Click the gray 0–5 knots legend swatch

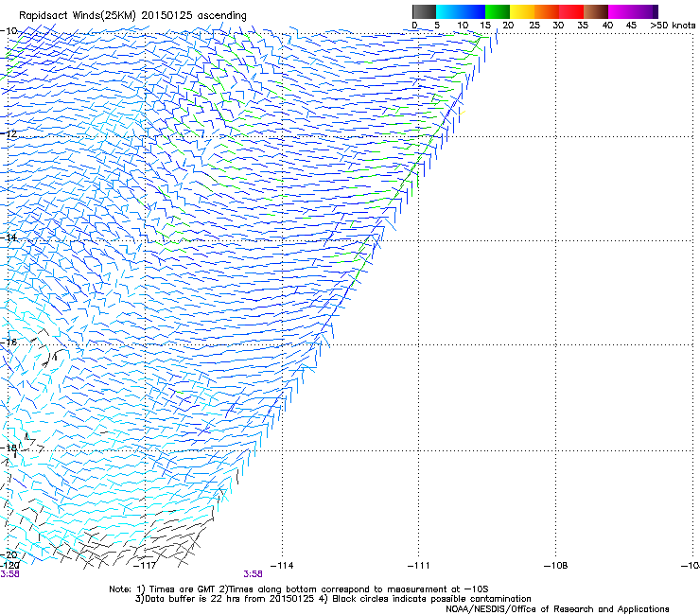pos(424,11)
